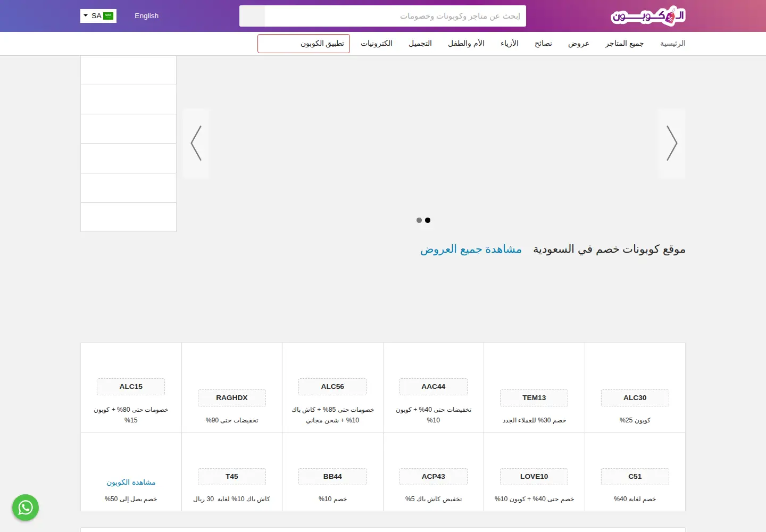Copy the TEM13 coupon code
The width and height of the screenshot is (766, 532).
click(534, 398)
